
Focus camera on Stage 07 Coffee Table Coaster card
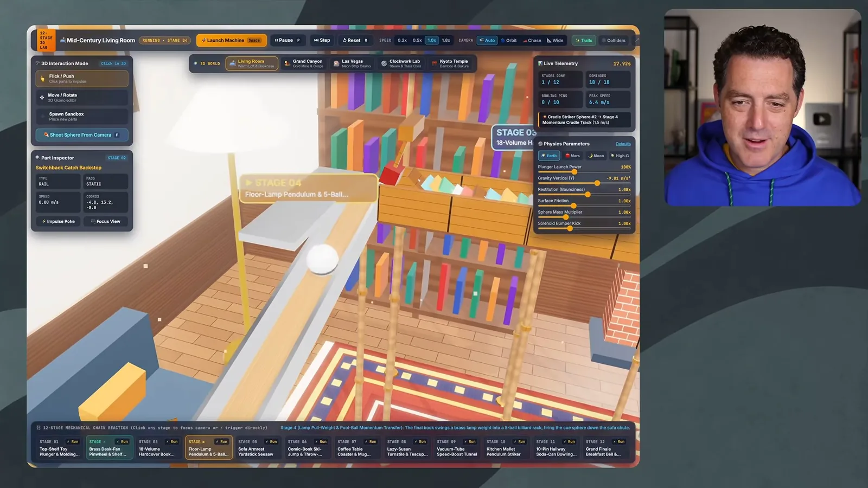[x=358, y=447]
